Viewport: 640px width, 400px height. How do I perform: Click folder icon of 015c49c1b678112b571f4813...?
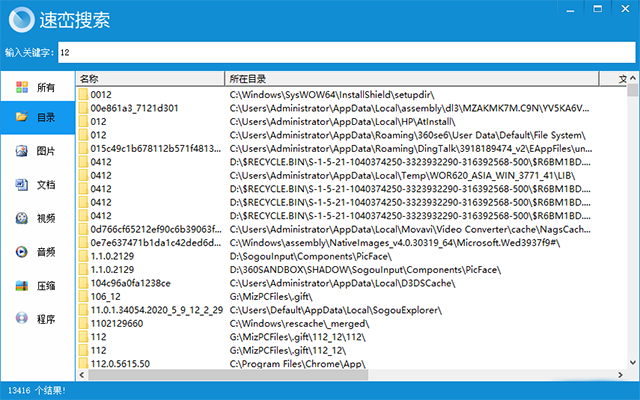click(83, 149)
